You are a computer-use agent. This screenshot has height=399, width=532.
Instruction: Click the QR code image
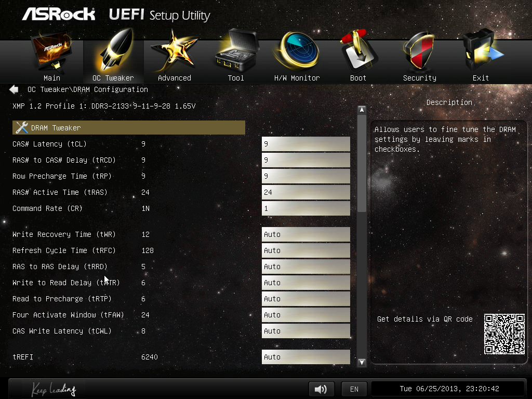[504, 334]
